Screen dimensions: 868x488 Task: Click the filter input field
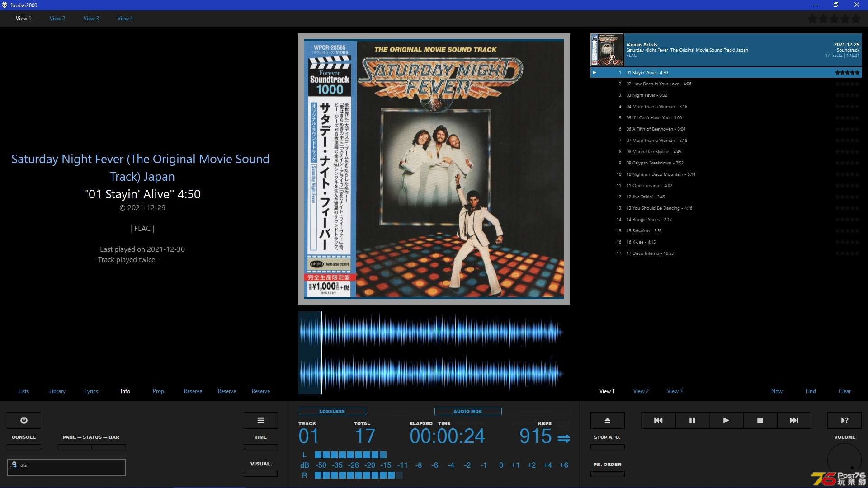(x=66, y=467)
